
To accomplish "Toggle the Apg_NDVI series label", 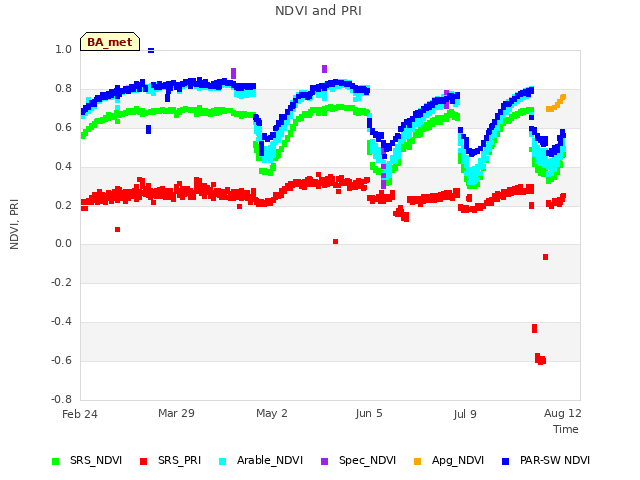I will 458,461.
